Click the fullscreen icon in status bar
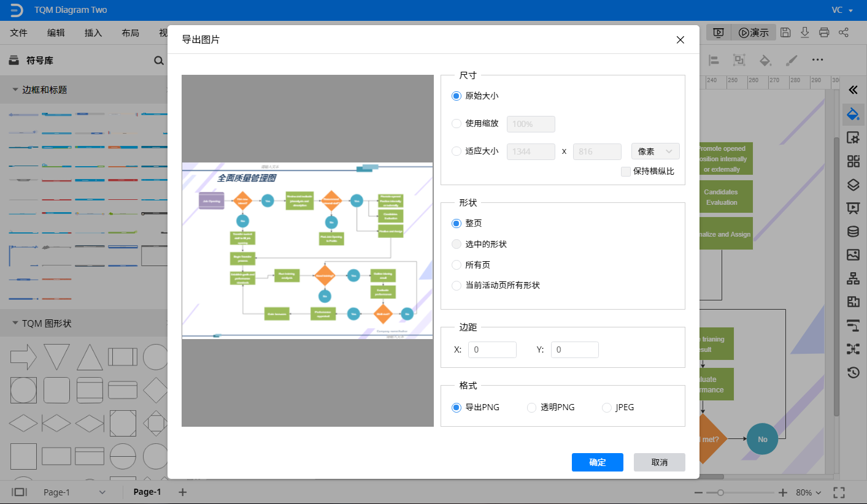This screenshot has height=504, width=867. click(x=839, y=492)
